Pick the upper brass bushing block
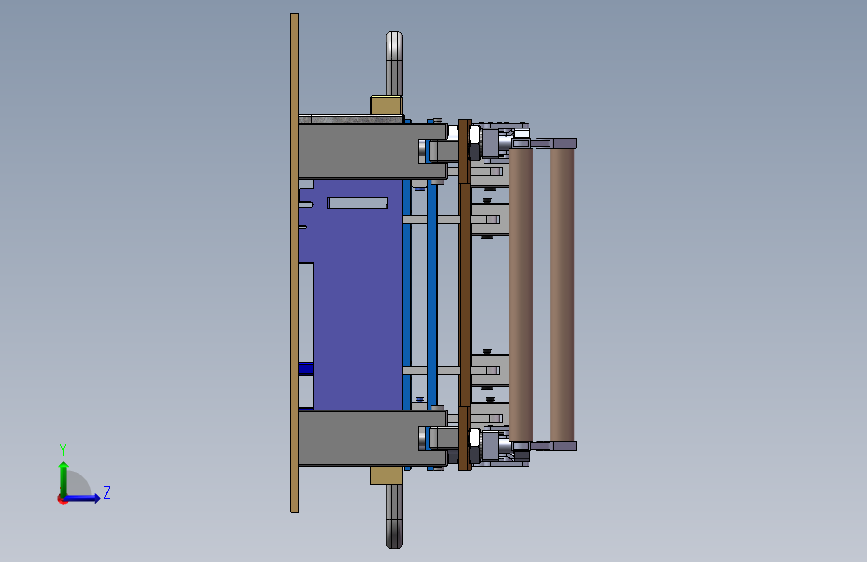 (x=386, y=105)
